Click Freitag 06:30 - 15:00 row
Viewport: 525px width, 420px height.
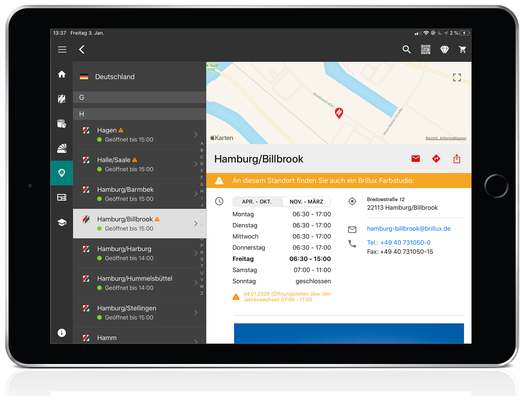[281, 259]
